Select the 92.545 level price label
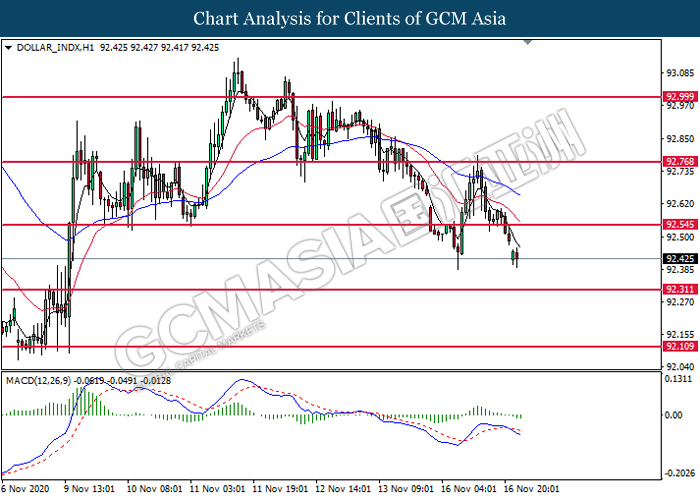 coord(680,225)
